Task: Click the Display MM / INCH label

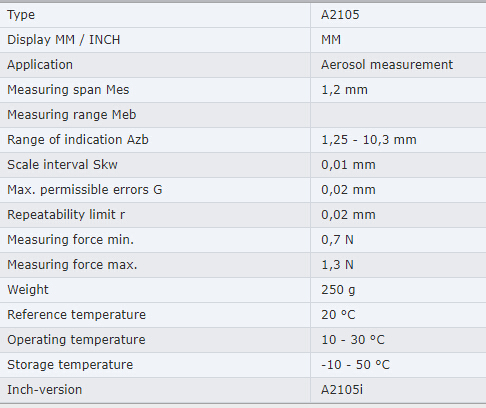Action: click(64, 40)
